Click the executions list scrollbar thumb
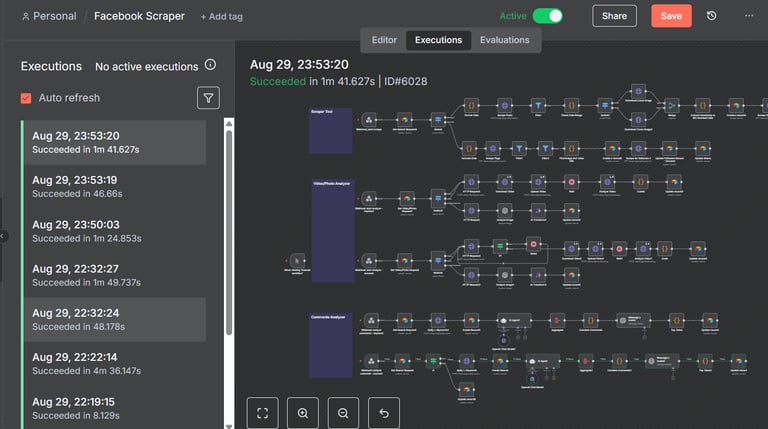The width and height of the screenshot is (768, 429). tap(229, 233)
